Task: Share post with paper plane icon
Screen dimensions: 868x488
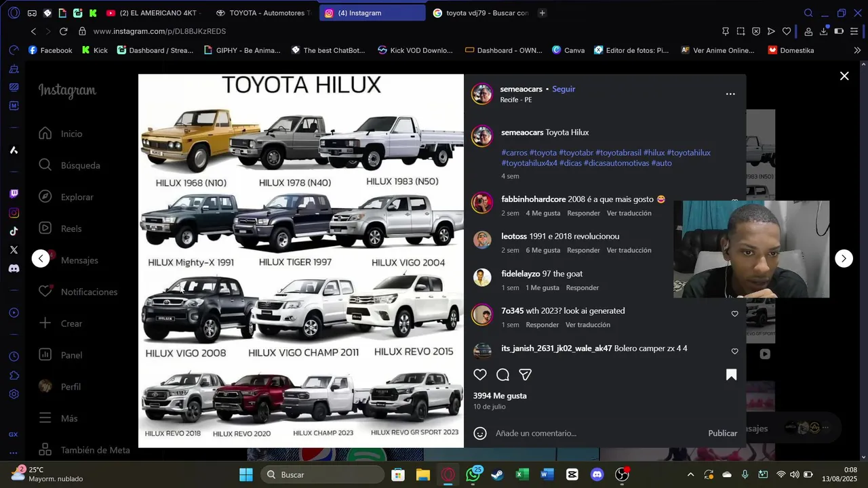Action: coord(525,375)
